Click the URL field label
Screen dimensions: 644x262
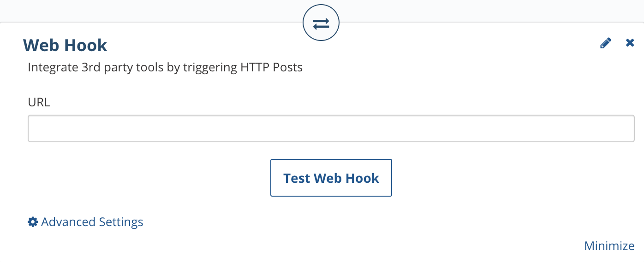[39, 102]
